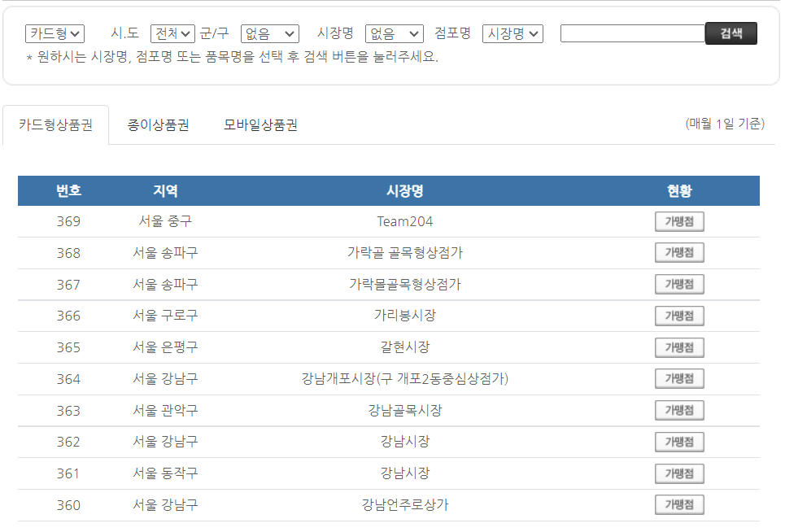The height and width of the screenshot is (532, 785).
Task: Switch to the 카드형상품권 tab
Action: point(55,124)
